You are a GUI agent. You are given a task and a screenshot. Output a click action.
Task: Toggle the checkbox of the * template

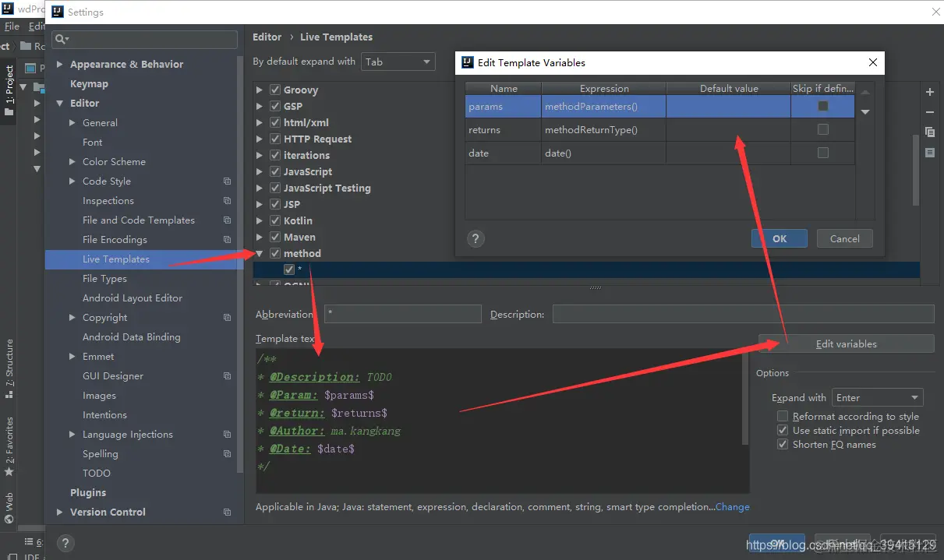pyautogui.click(x=289, y=269)
